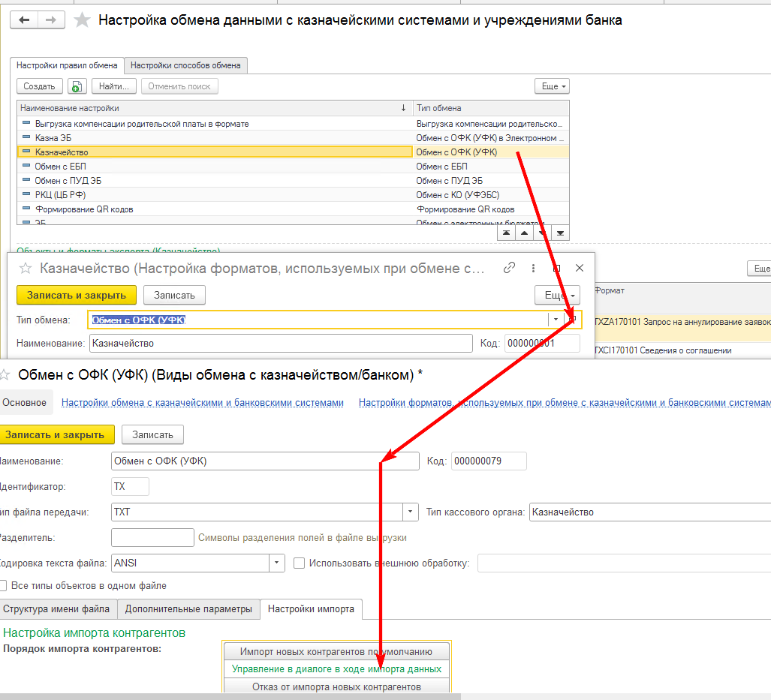771x700 pixels.
Task: Click 'Записать и закрыть' in Обмен с ОФК form
Action: [x=56, y=434]
